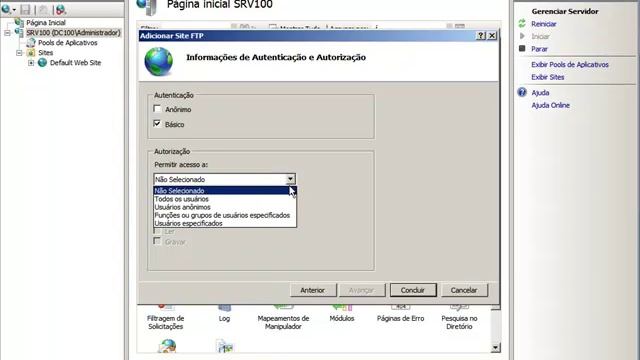Click the Avançar button

[362, 290]
